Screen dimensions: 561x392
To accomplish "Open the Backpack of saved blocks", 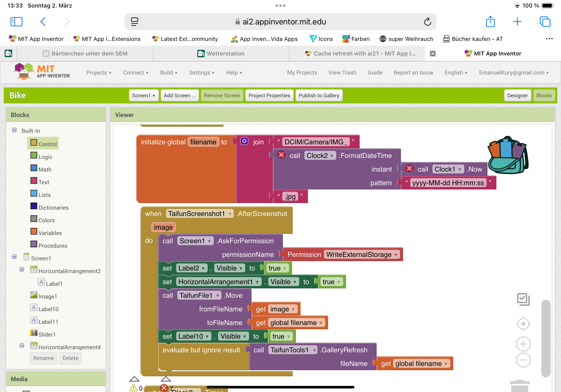I will click(508, 157).
